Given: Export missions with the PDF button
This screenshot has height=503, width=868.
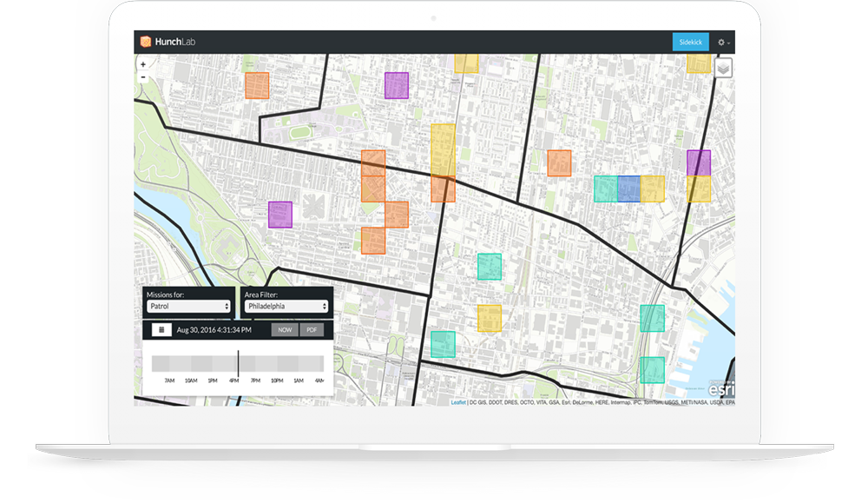Looking at the screenshot, I should (312, 330).
